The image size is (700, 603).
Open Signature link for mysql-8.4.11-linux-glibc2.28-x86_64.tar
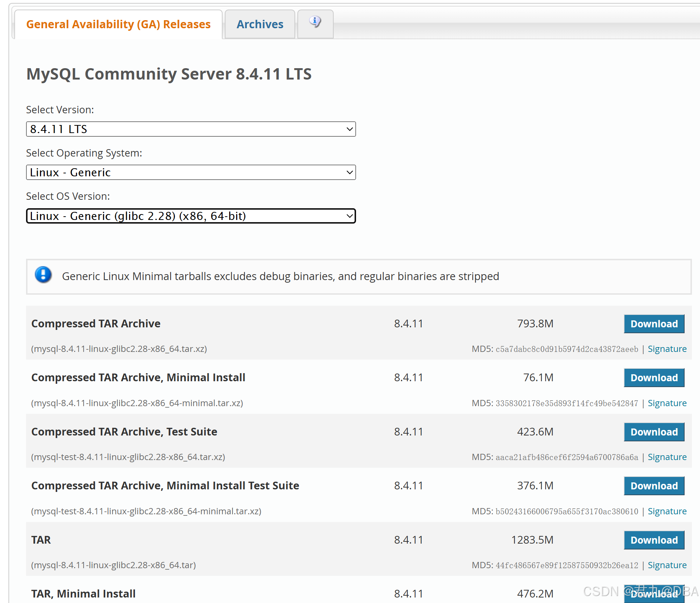tap(667, 565)
